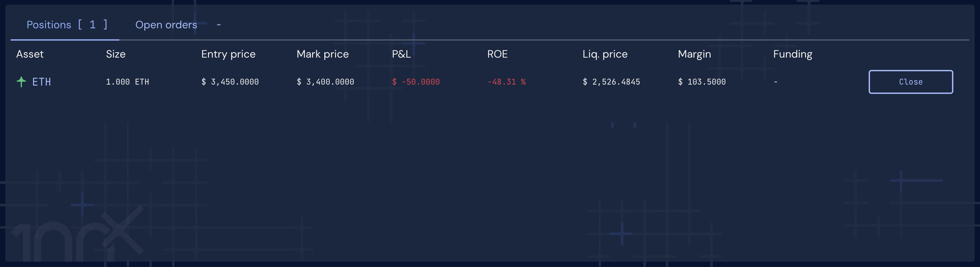This screenshot has height=267, width=980.
Task: Click the green long-position icon beside ETH
Action: [x=21, y=82]
